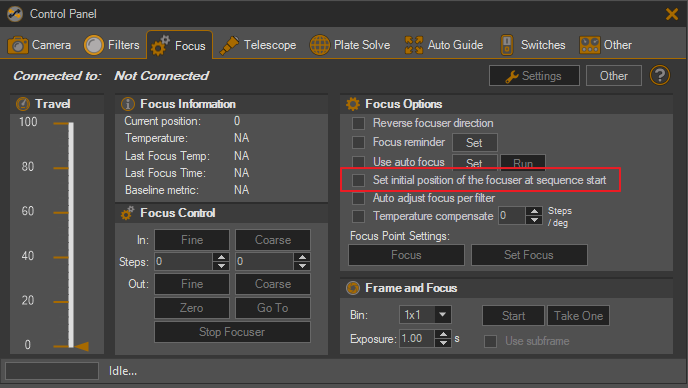Click the Go To button
Viewport: 688px width, 388px height.
(x=272, y=308)
